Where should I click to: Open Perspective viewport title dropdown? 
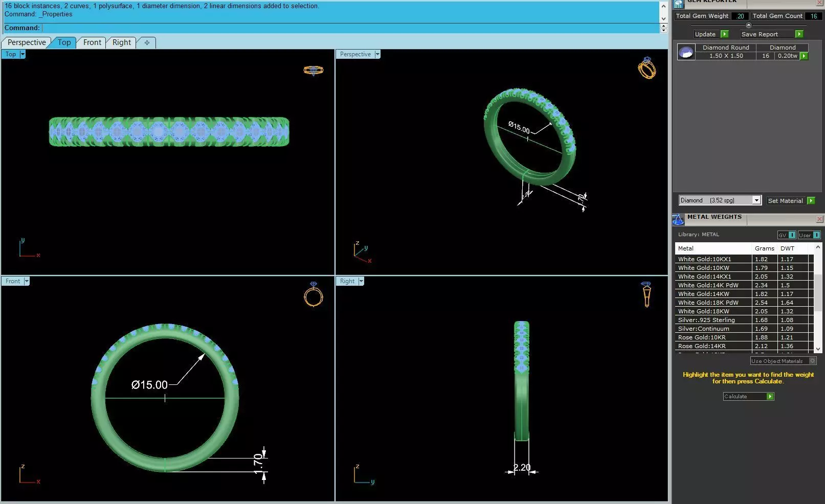click(x=377, y=54)
